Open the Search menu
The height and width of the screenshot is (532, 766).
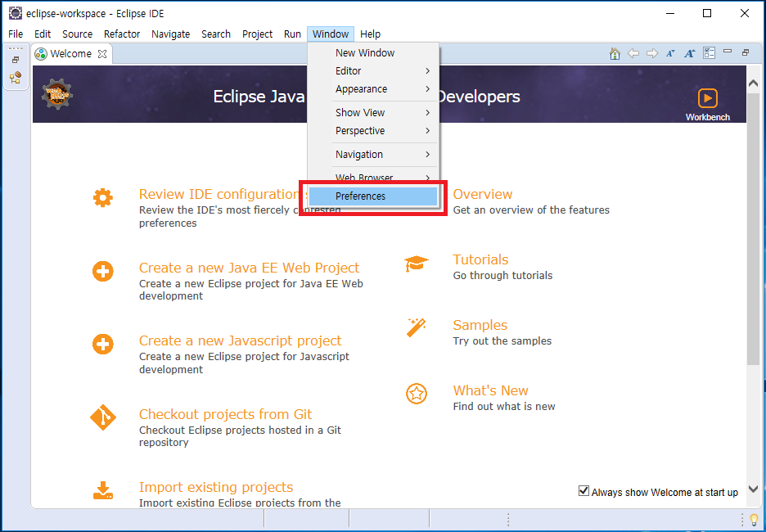(x=216, y=34)
